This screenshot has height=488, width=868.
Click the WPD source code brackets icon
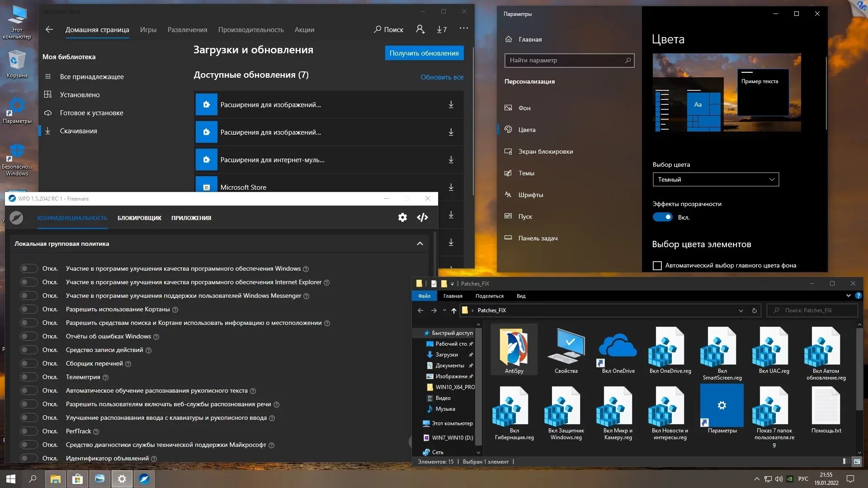pyautogui.click(x=422, y=218)
